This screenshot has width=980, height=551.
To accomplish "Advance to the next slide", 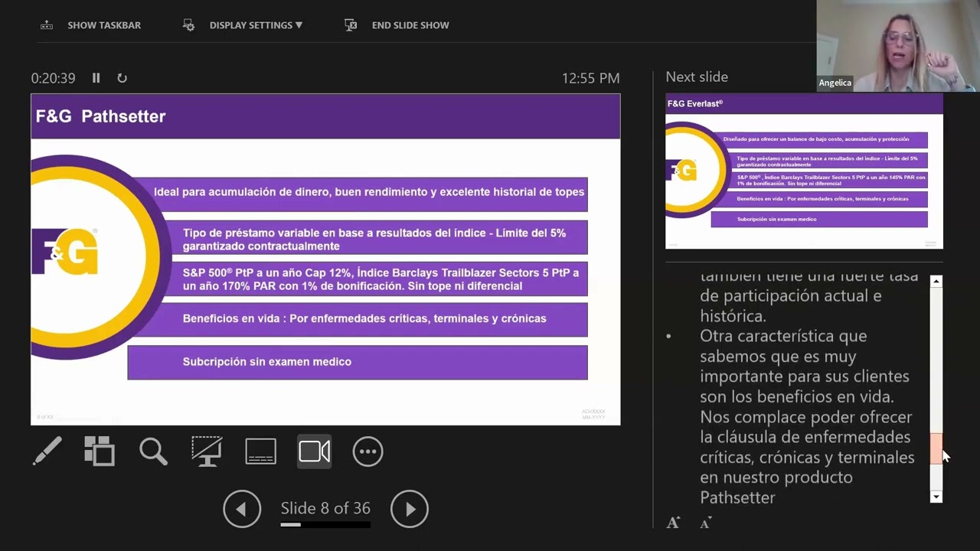I will [410, 509].
